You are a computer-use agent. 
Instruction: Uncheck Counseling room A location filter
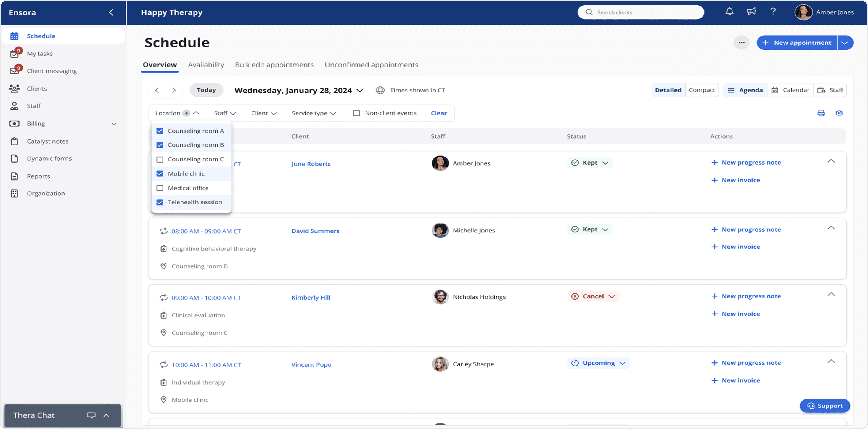pos(160,131)
